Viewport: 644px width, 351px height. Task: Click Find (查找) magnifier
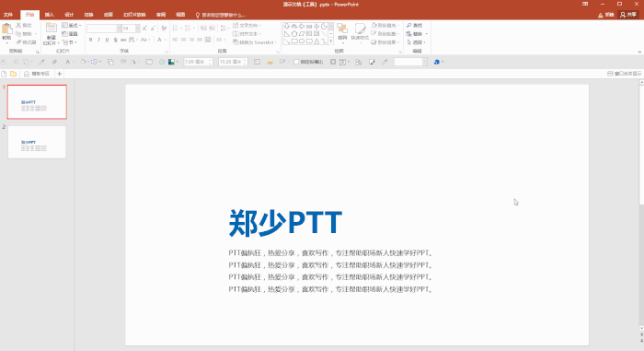tap(409, 26)
